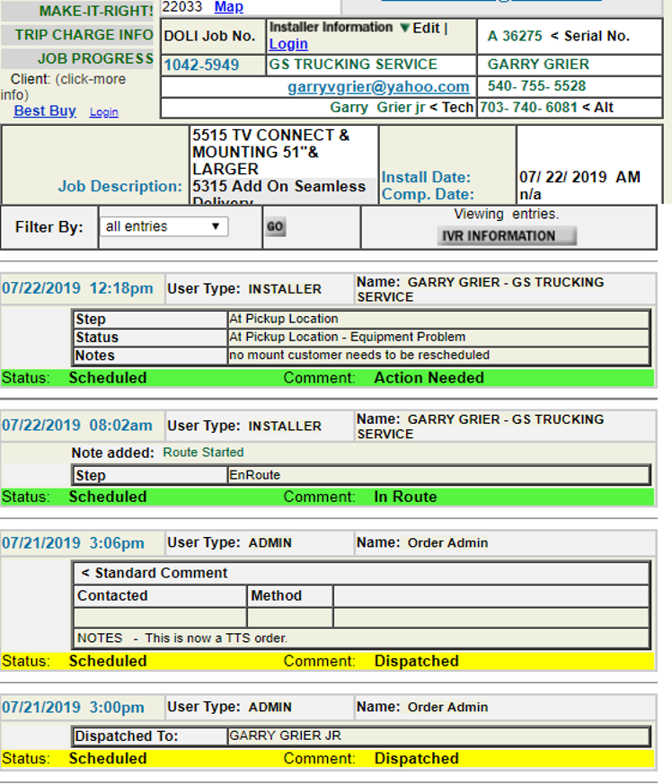Click the 'no mount customer' Notes field
The width and height of the screenshot is (672, 784).
438,356
